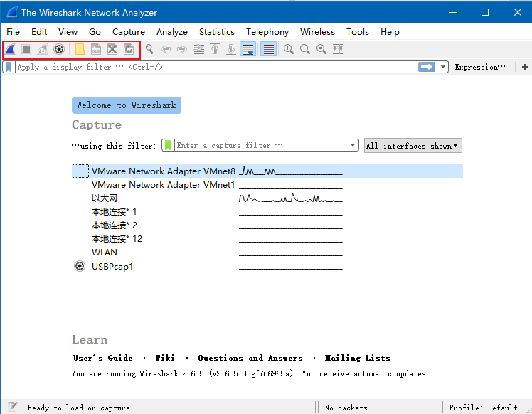The height and width of the screenshot is (414, 532).
Task: Start capturing packets with shark fin icon
Action: 11,49
